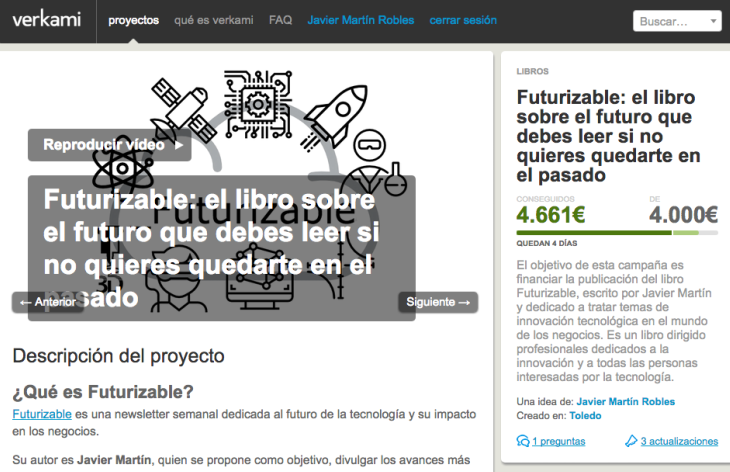
Task: Click the rocket icon in the video image
Action: click(335, 117)
